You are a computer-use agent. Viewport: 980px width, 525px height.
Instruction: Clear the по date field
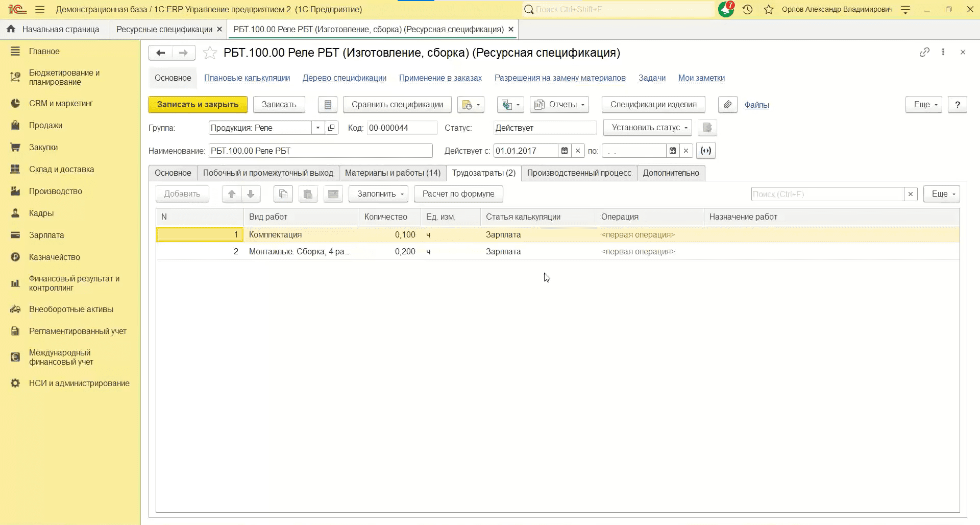coord(686,151)
